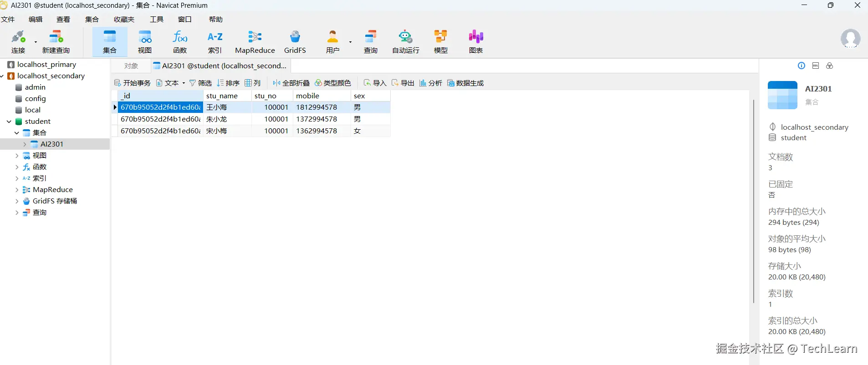
Task: Expand the MapReduce tree node
Action: pos(17,190)
